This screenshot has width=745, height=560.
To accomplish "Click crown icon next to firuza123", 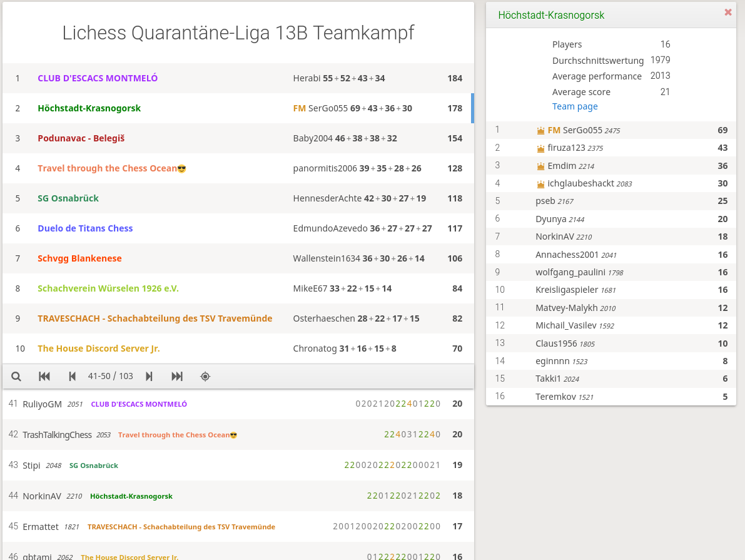I will 540,148.
